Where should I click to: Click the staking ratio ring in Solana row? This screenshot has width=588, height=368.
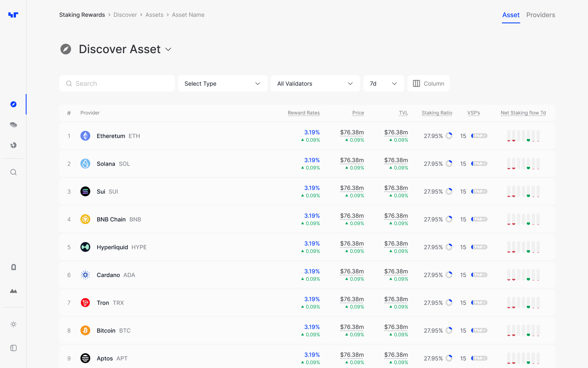click(x=449, y=164)
